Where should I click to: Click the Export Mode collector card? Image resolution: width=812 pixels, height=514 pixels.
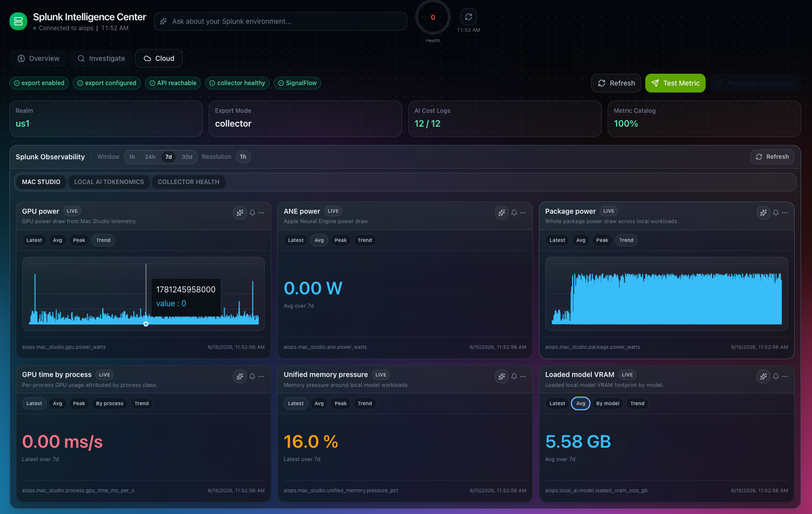[x=305, y=119]
